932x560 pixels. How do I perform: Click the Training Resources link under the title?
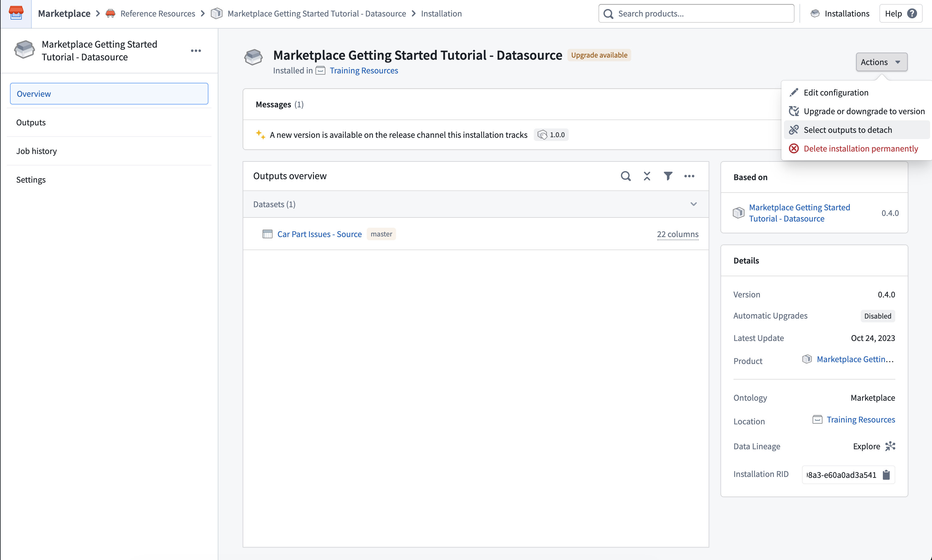coord(364,71)
